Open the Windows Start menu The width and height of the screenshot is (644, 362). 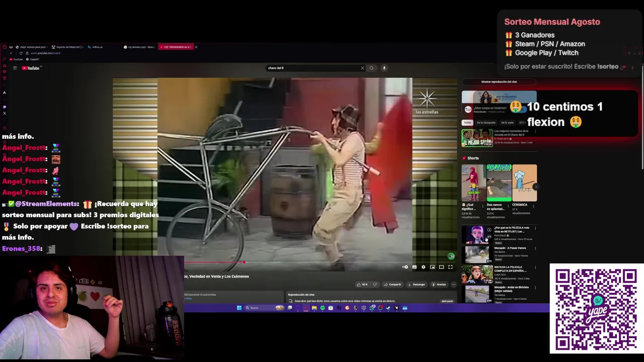pos(239,308)
